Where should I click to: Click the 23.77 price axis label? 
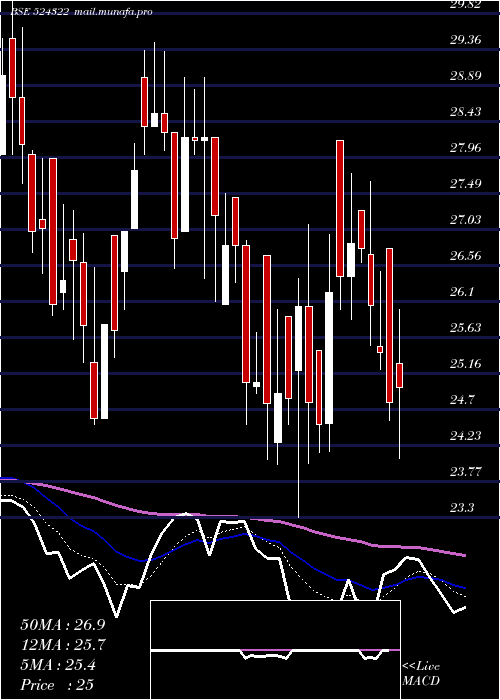466,471
